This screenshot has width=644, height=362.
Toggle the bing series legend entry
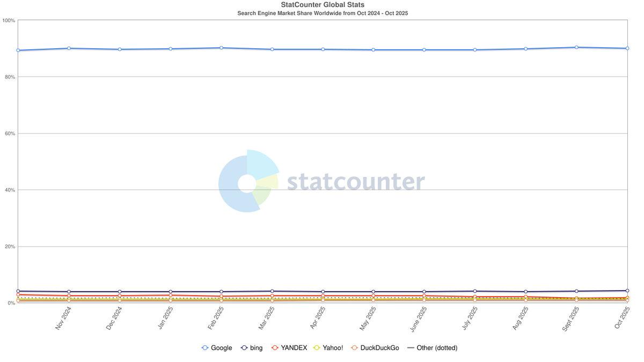(x=252, y=348)
